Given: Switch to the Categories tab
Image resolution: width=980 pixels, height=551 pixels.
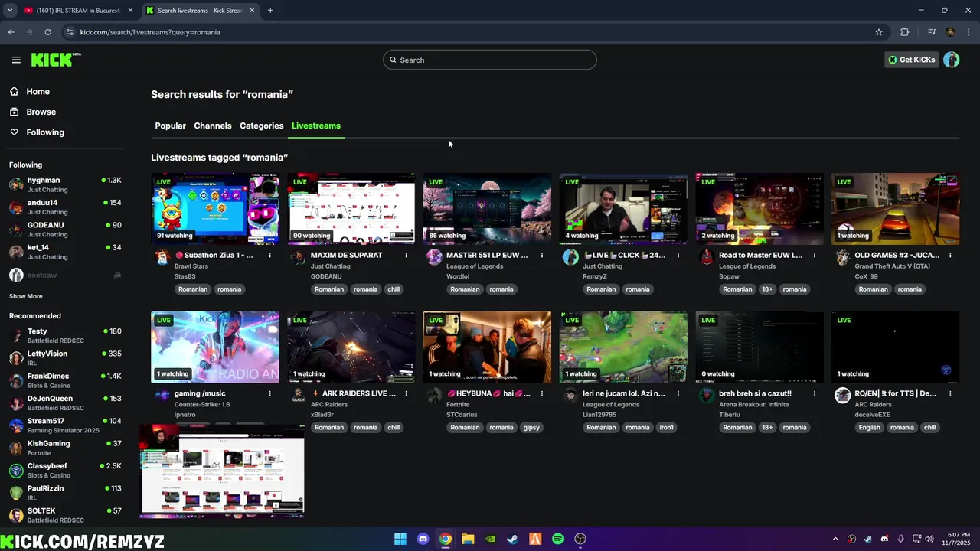Looking at the screenshot, I should point(261,126).
